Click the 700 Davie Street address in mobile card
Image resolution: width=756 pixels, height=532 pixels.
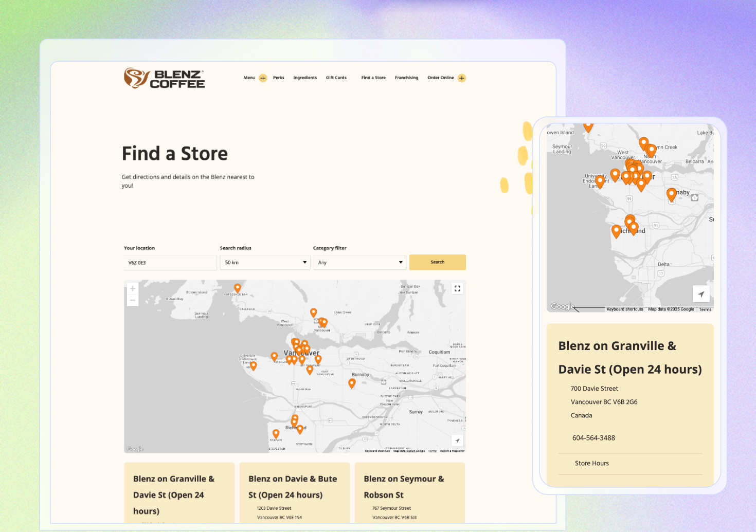coord(594,389)
